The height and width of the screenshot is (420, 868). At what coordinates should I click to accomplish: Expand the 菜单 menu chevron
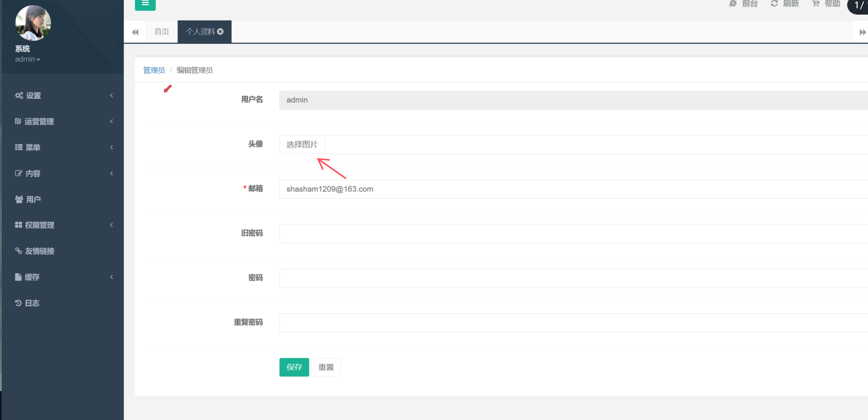coord(112,147)
